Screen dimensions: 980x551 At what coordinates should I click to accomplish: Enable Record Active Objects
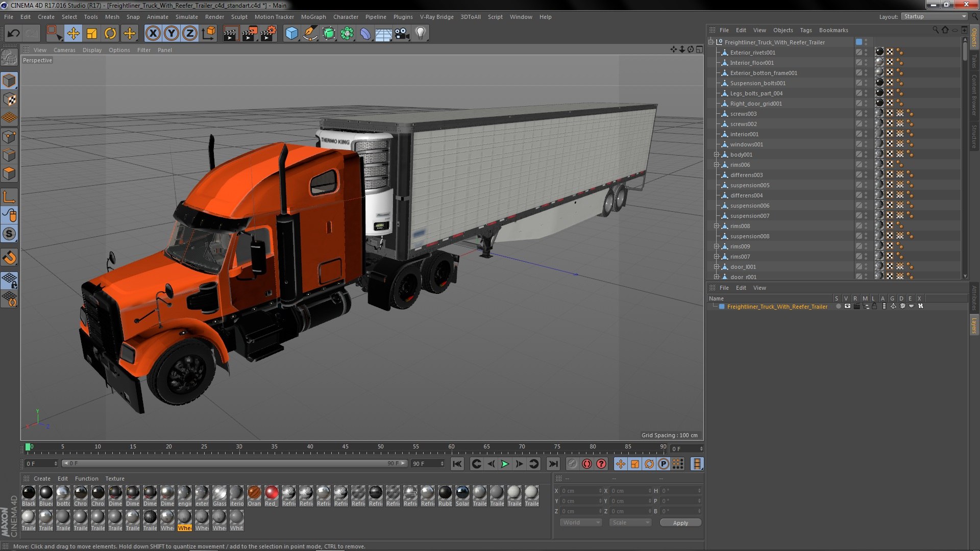572,464
